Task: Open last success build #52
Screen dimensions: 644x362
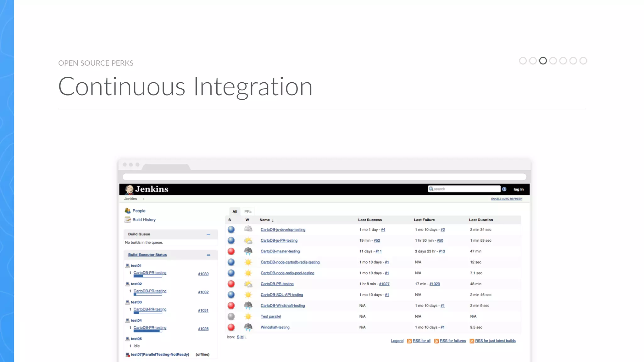Action: click(x=377, y=241)
